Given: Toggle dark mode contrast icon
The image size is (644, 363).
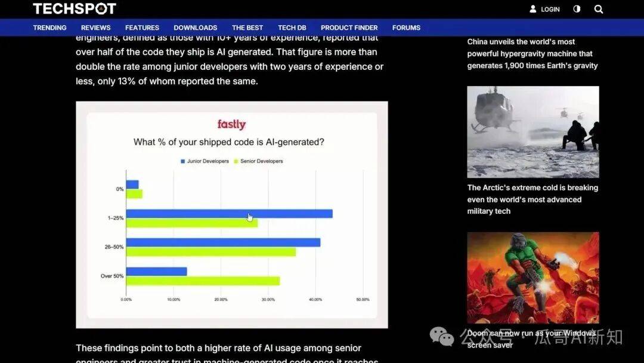Looking at the screenshot, I should 577,9.
